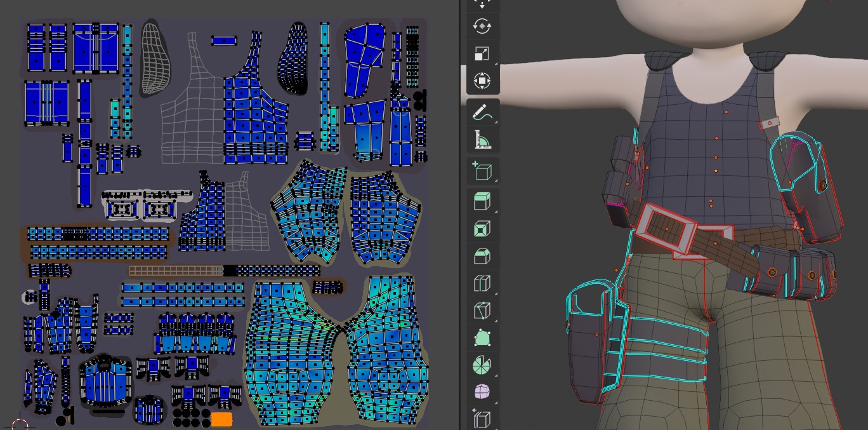Select the Loop Cut tool
Screen dimensions: 868x430
(x=482, y=283)
